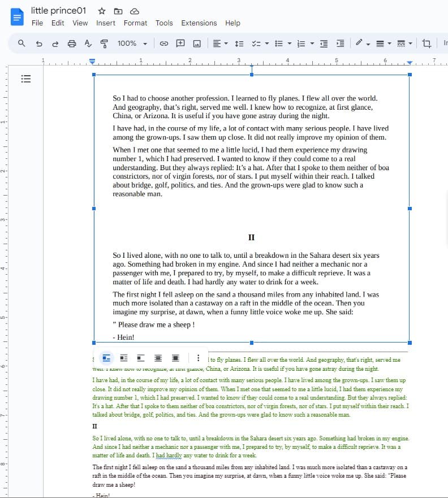Open the Insert menu
This screenshot has height=498, width=448.
pyautogui.click(x=105, y=23)
